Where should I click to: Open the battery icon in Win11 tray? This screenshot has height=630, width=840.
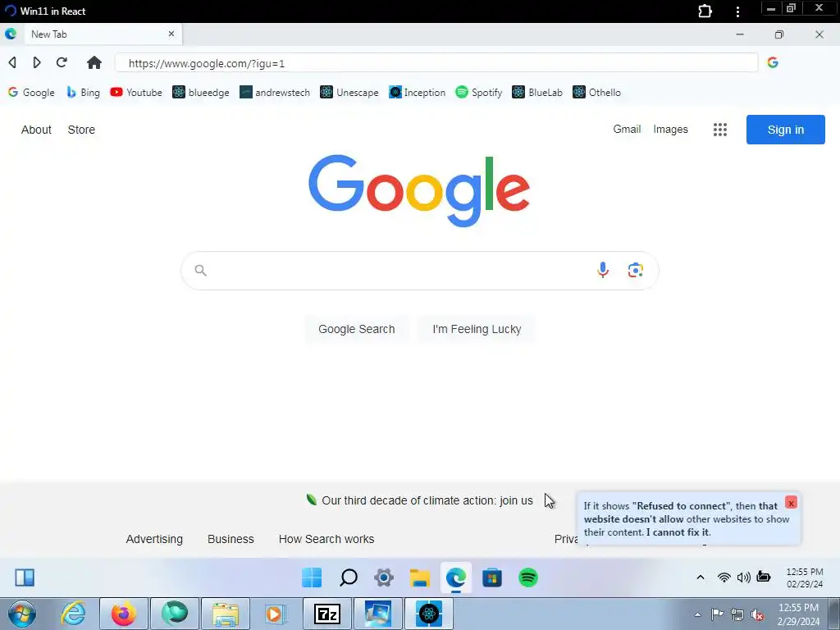click(764, 577)
